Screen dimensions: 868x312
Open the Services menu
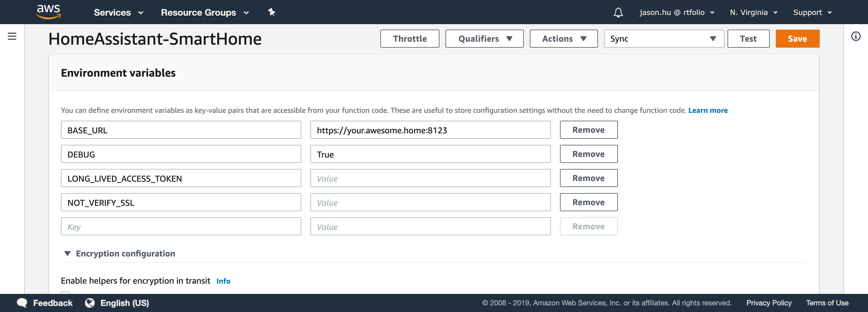(x=118, y=12)
